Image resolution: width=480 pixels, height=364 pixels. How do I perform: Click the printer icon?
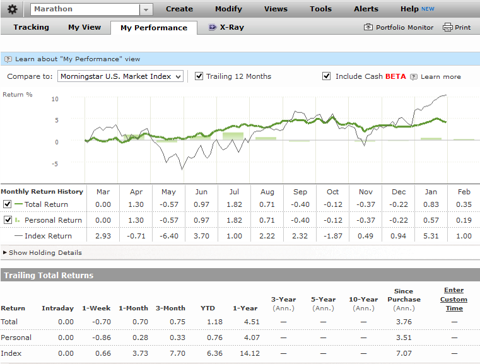[x=447, y=27]
